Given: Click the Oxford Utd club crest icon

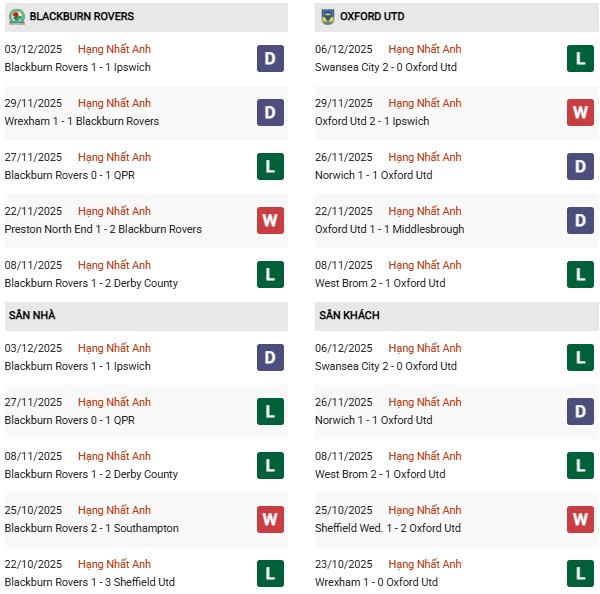Looking at the screenshot, I should (x=326, y=17).
